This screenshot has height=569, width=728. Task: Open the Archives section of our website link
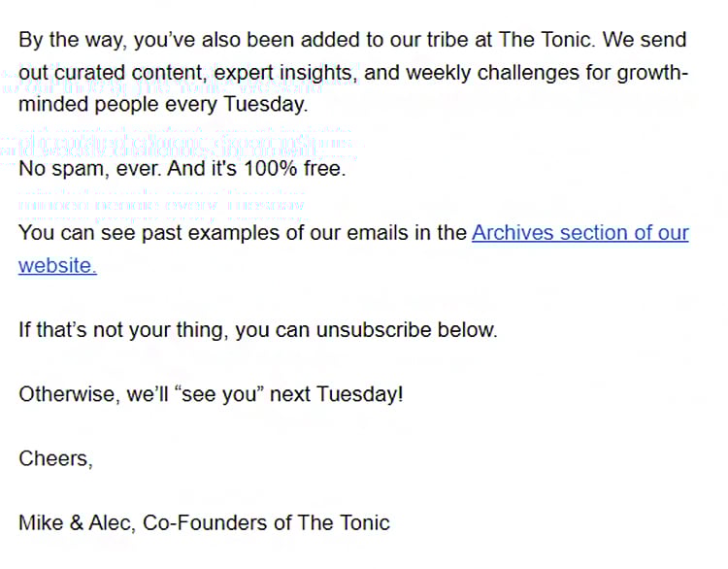579,233
